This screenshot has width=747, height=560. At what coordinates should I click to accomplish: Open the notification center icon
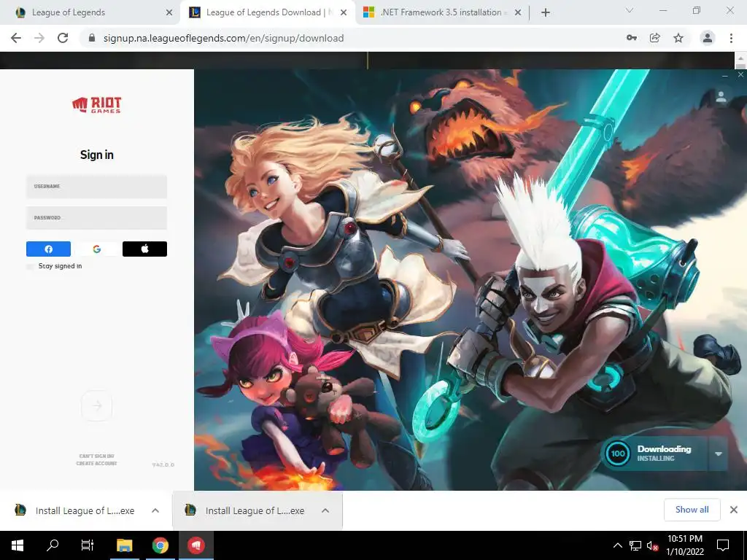click(723, 545)
